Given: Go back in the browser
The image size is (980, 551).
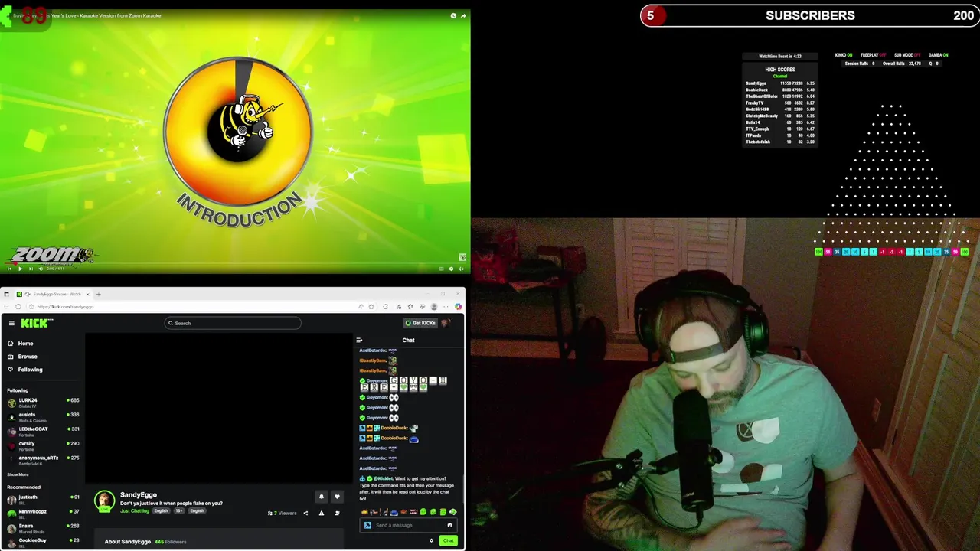Looking at the screenshot, I should [x=6, y=307].
